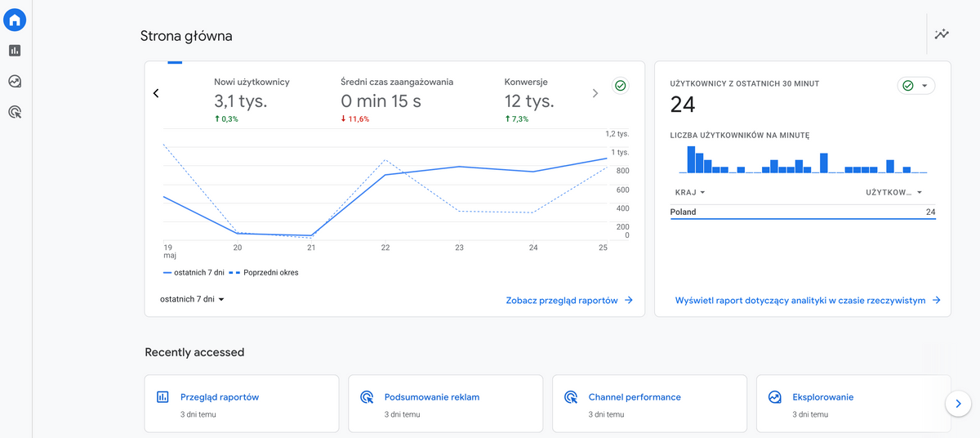Open the Advertising sidebar icon
The image size is (980, 438).
pos(15,112)
